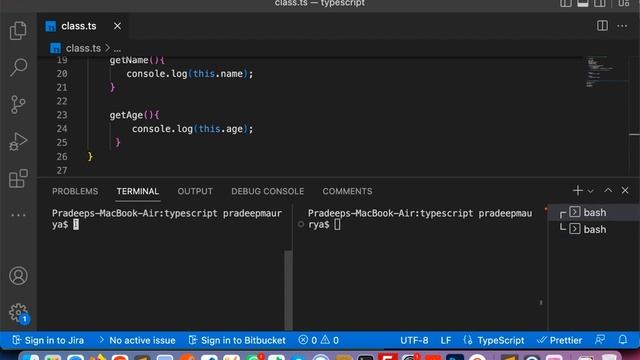
Task: Click the getAge method name
Action: [x=126, y=115]
